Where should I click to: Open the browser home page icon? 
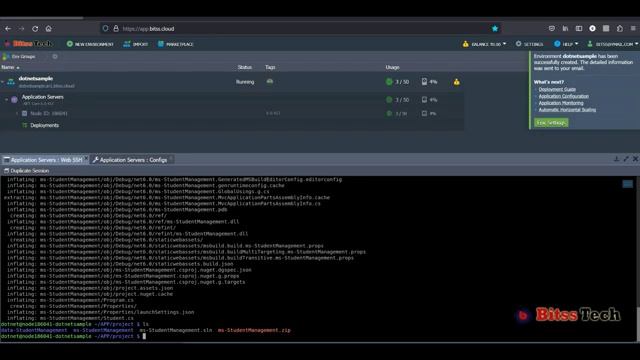point(49,29)
